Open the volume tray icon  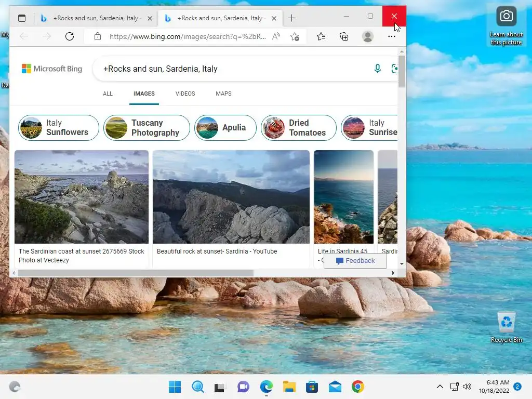click(467, 387)
